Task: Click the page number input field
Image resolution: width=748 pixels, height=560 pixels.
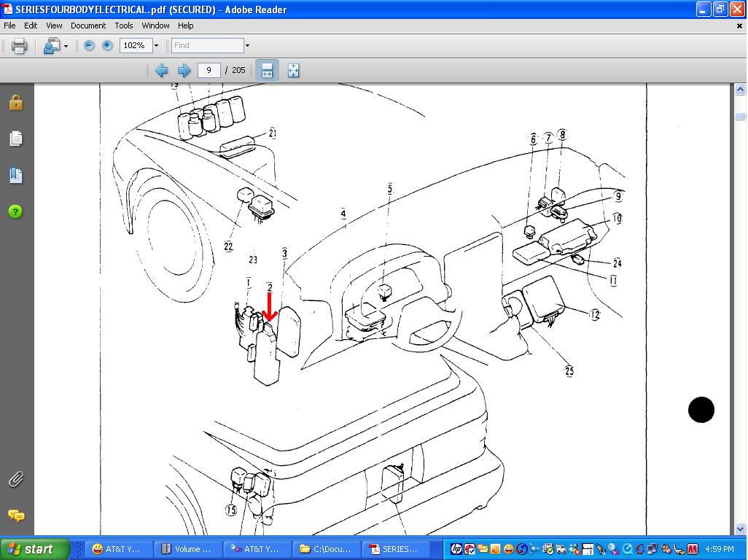Action: [209, 71]
